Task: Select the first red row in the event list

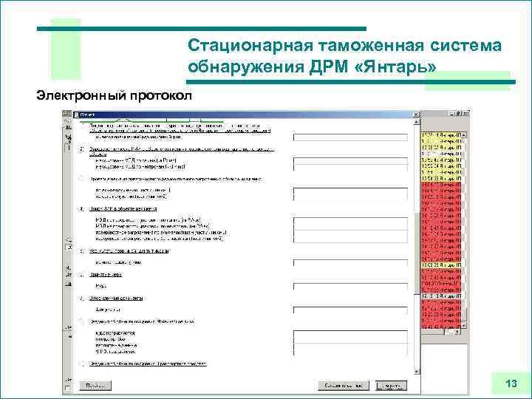Action: click(x=441, y=185)
